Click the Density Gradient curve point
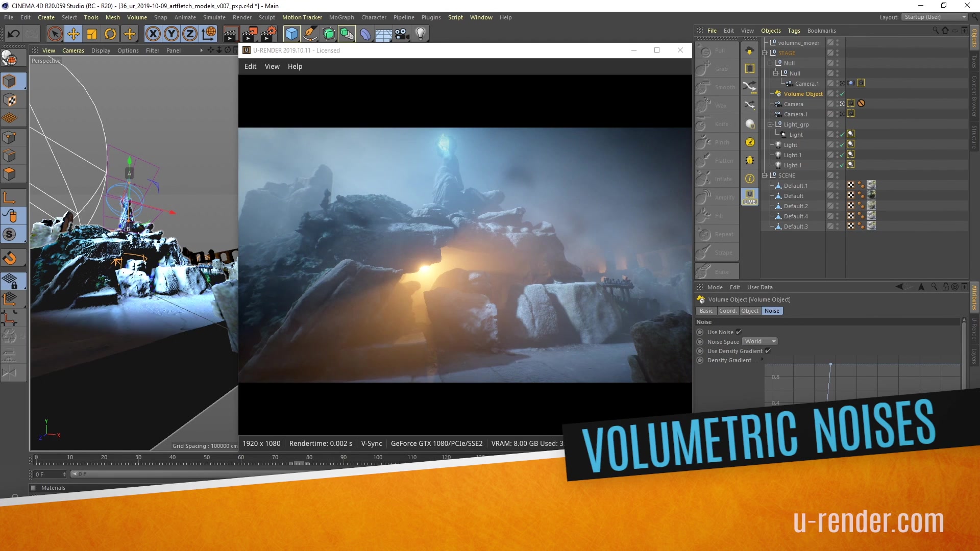 point(830,364)
